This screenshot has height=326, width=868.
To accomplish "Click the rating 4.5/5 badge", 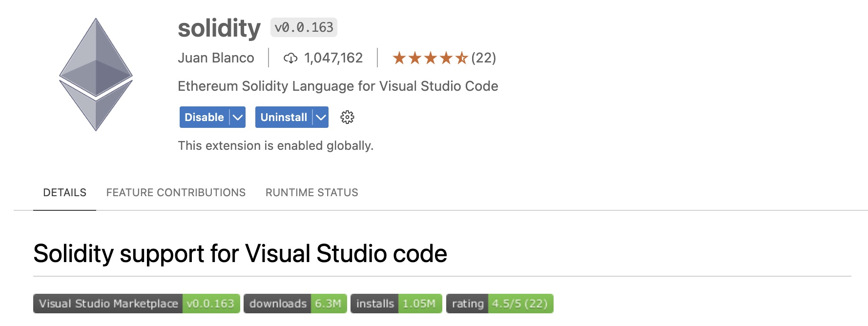I will (x=499, y=304).
